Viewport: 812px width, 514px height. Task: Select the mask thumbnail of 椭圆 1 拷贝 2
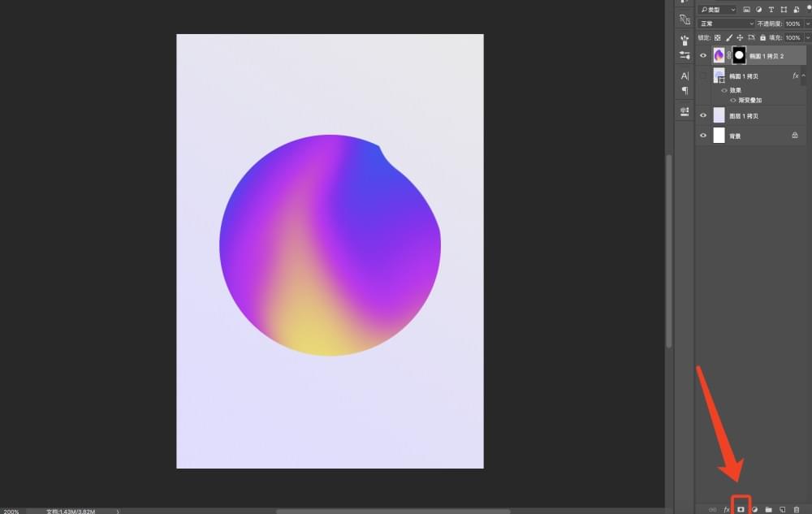tap(738, 54)
